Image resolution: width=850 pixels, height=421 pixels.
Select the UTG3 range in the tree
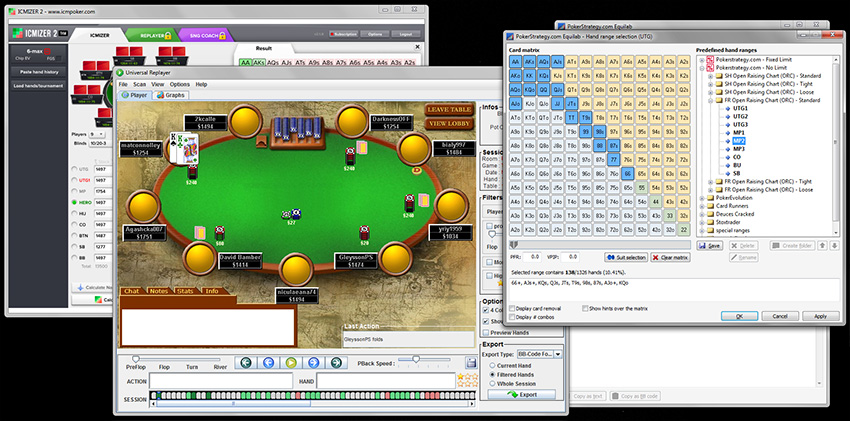pyautogui.click(x=740, y=125)
